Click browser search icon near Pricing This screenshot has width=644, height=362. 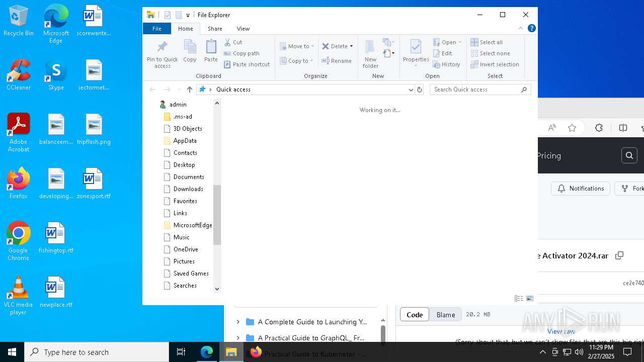[x=629, y=155]
